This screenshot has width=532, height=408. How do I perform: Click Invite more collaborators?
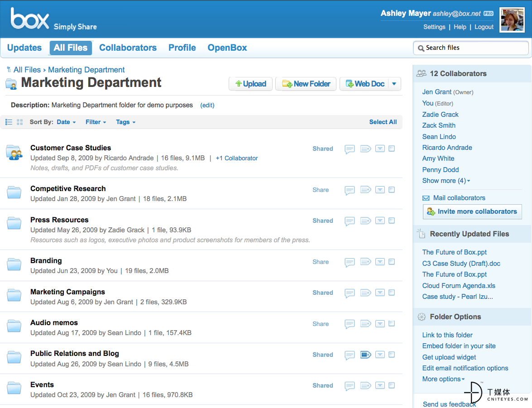point(472,212)
